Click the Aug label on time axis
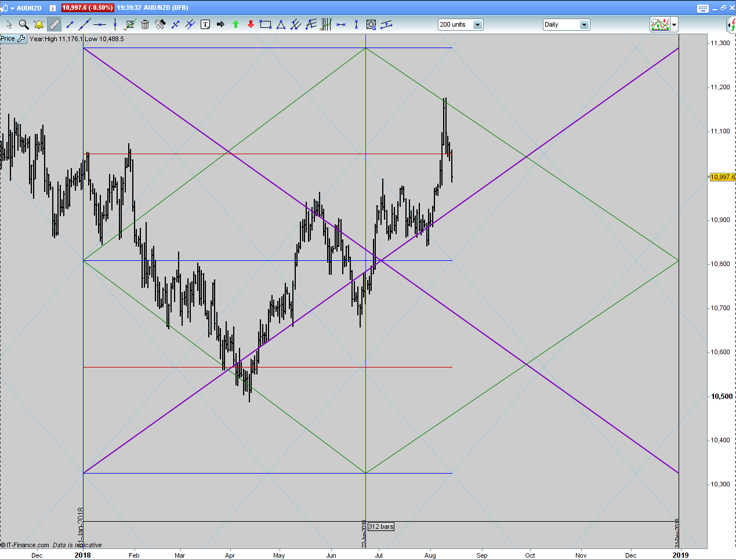 click(430, 555)
